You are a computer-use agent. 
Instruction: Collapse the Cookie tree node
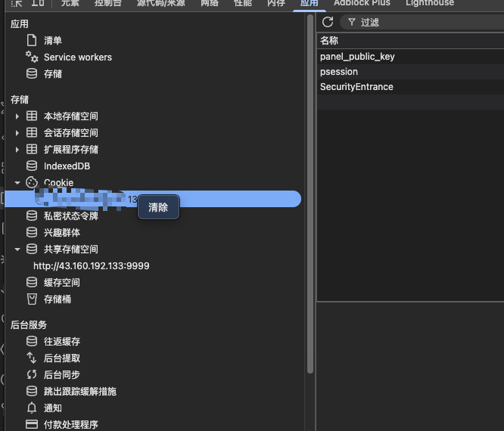point(17,183)
